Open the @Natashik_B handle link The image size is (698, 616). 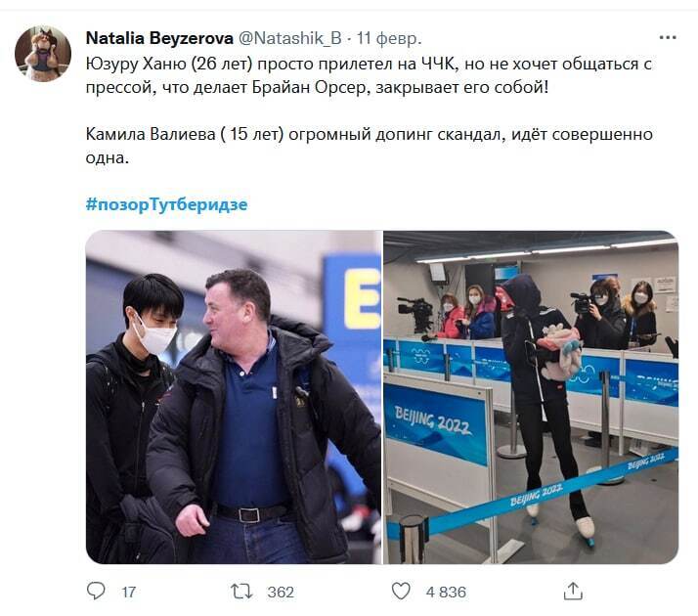point(290,38)
